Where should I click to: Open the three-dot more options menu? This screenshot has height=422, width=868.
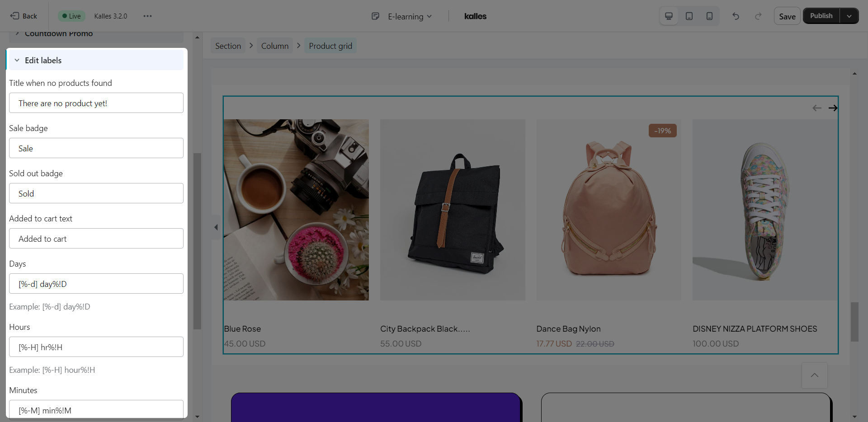click(x=147, y=16)
